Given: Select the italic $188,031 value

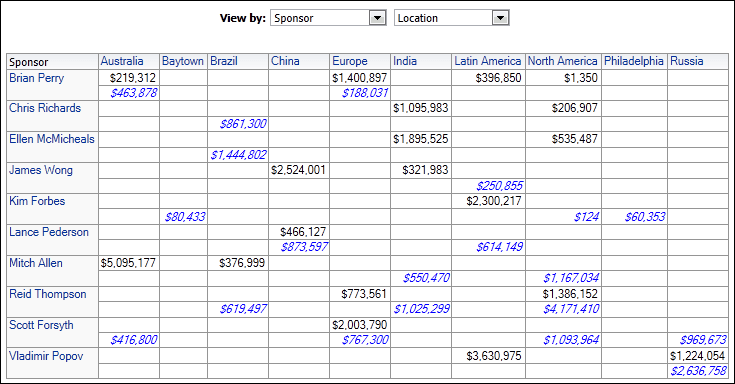Looking at the screenshot, I should [x=365, y=93].
